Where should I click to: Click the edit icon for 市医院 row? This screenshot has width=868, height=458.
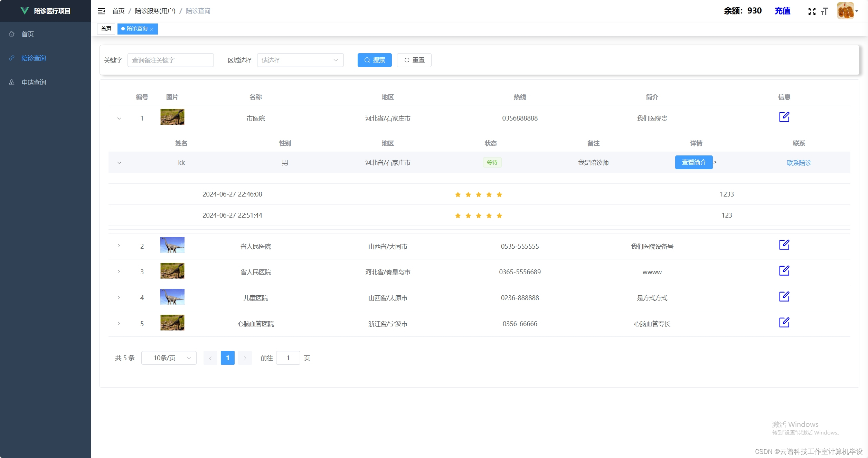pos(784,117)
